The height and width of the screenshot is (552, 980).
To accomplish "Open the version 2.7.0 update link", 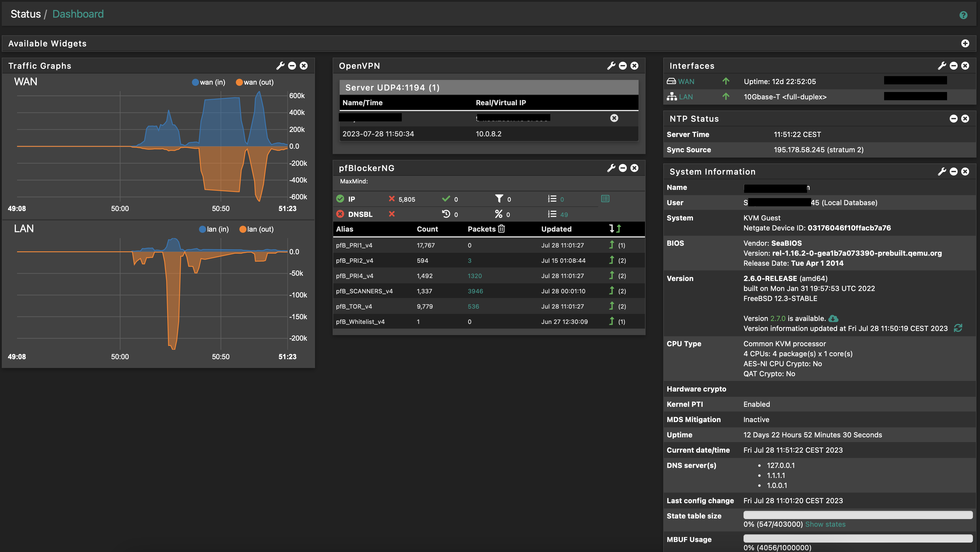I will [x=778, y=319].
